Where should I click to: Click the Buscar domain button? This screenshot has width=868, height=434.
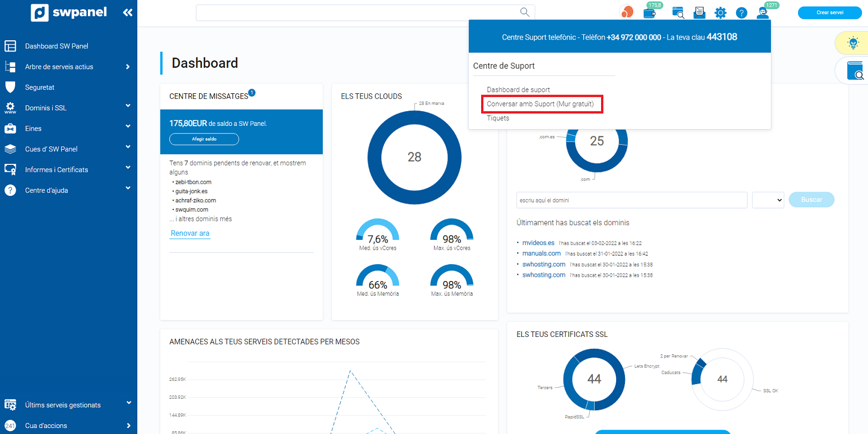[x=812, y=200]
